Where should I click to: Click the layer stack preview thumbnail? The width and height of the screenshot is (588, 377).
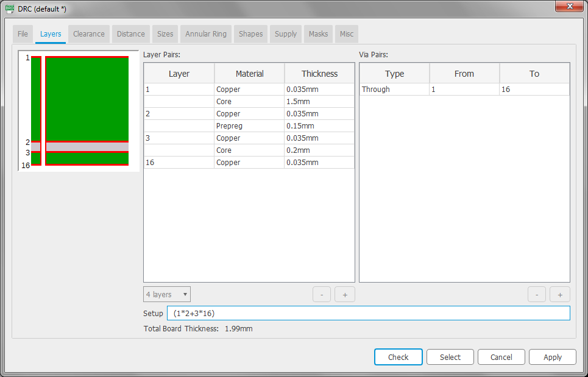point(79,111)
